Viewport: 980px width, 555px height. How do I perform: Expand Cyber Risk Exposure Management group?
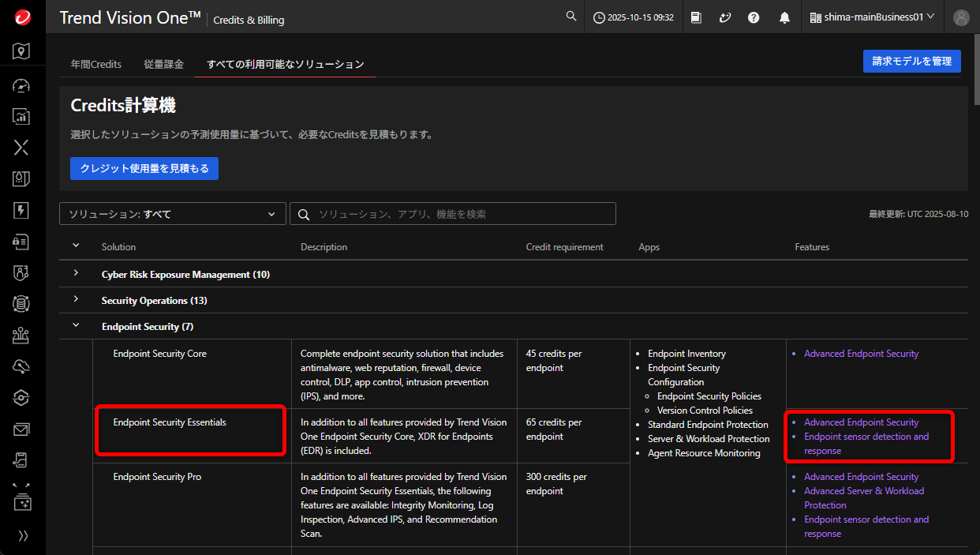point(77,274)
